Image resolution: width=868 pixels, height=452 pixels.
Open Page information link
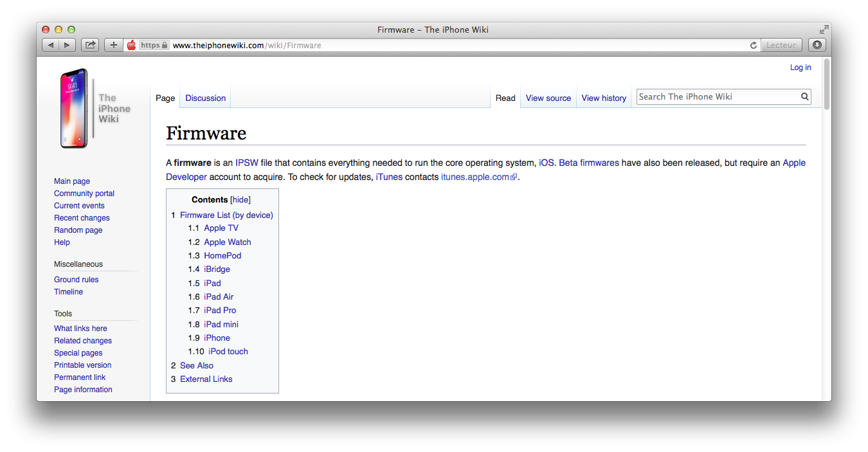coord(83,390)
